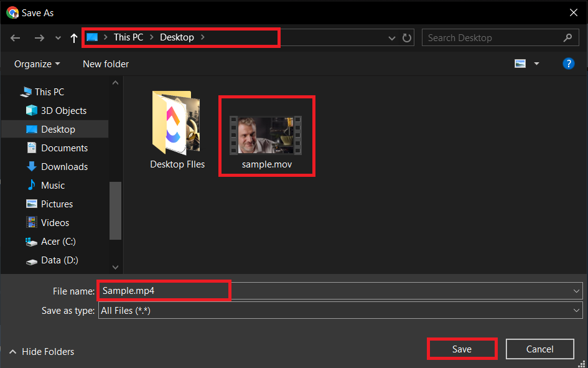Click inside the Search Desktop field
Viewport: 588px width, 368px height.
[x=492, y=37]
